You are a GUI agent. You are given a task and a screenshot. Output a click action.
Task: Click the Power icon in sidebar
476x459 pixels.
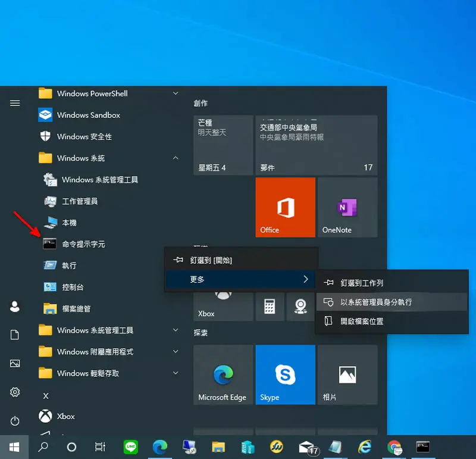[15, 421]
